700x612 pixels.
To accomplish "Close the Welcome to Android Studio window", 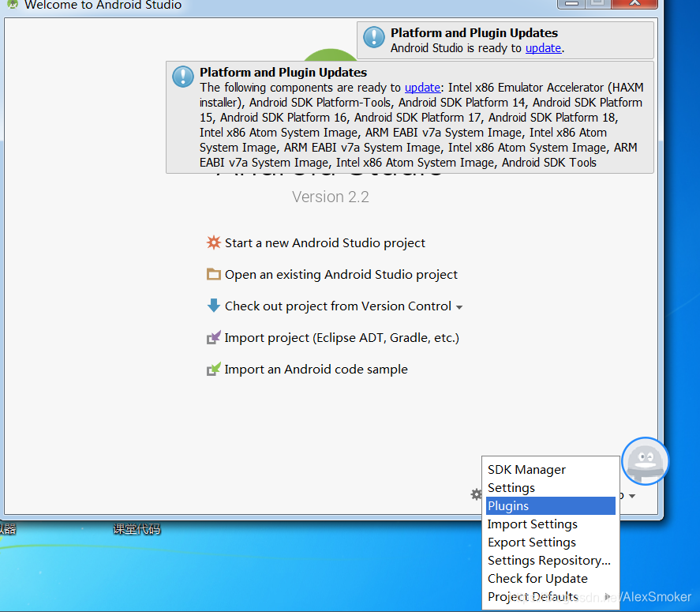I will (x=634, y=3).
